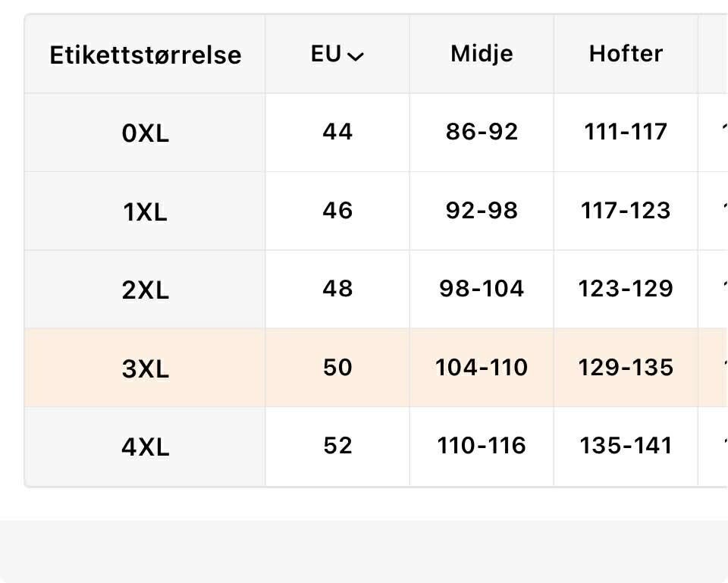Viewport: 728px width, 583px height.
Task: Click hip measurement 135-141 cell
Action: (626, 446)
